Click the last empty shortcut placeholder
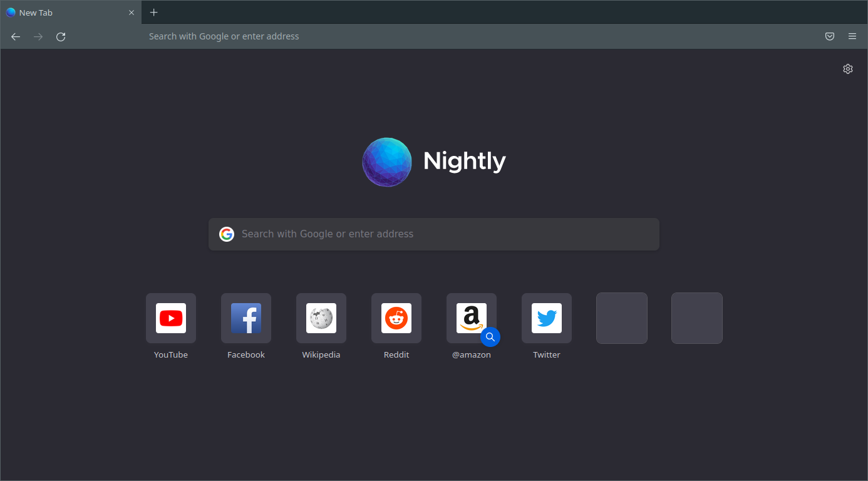The image size is (868, 481). pos(697,318)
